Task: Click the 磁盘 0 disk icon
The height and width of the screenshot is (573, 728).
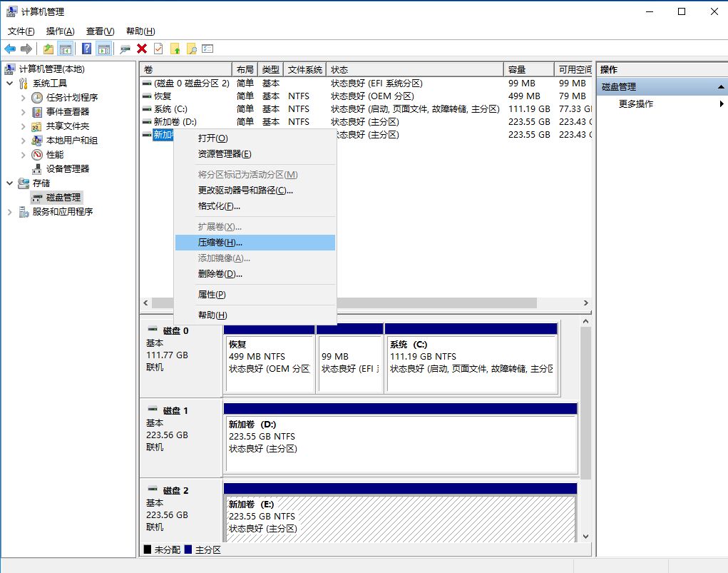Action: point(153,329)
